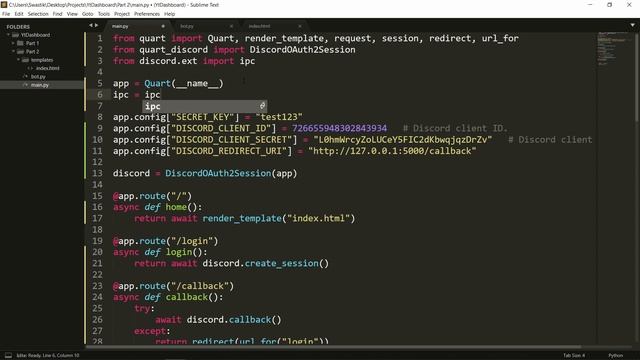Click line number 9 in the gutter

point(100,128)
